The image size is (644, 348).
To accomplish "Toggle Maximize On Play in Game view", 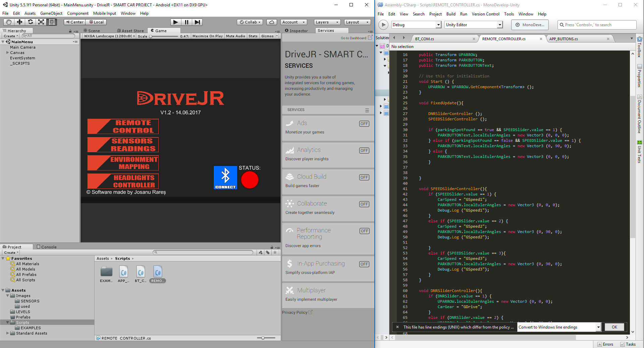I will tap(207, 36).
